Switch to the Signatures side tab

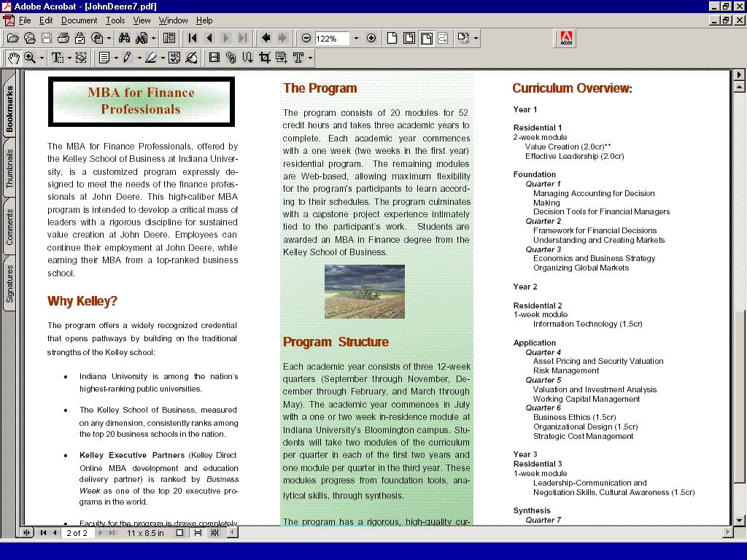tap(9, 284)
